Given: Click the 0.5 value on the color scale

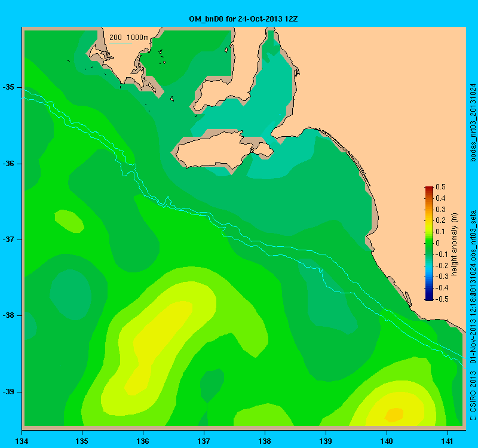Looking at the screenshot, I should pyautogui.click(x=440, y=187).
